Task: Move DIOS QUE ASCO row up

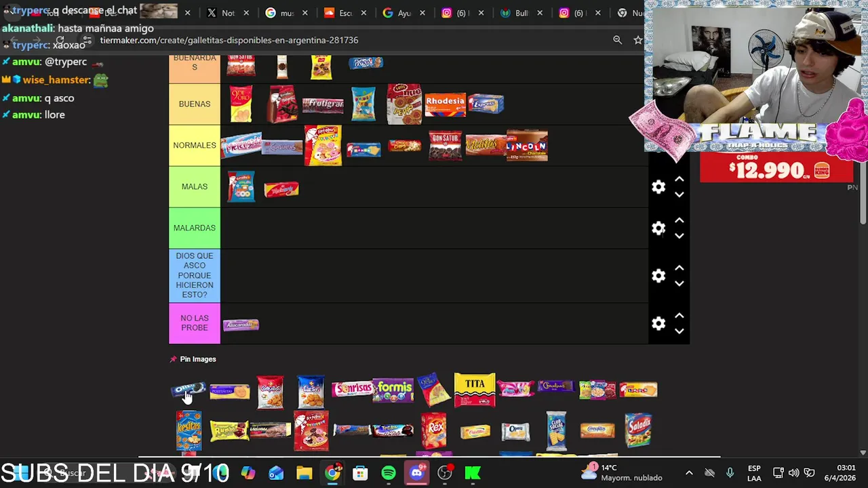Action: [679, 268]
